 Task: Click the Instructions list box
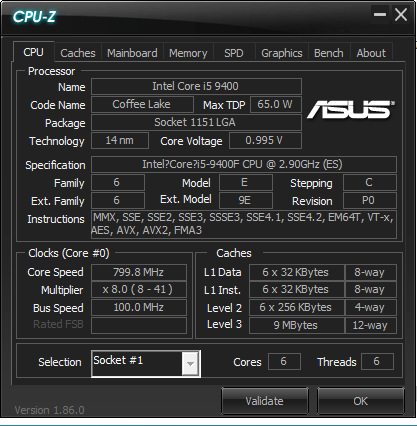244,224
